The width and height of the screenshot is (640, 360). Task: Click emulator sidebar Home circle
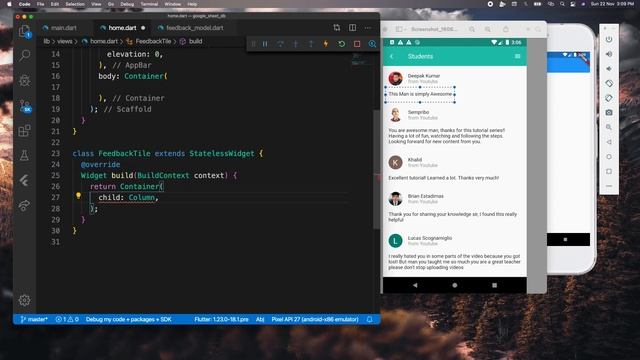pos(609,157)
